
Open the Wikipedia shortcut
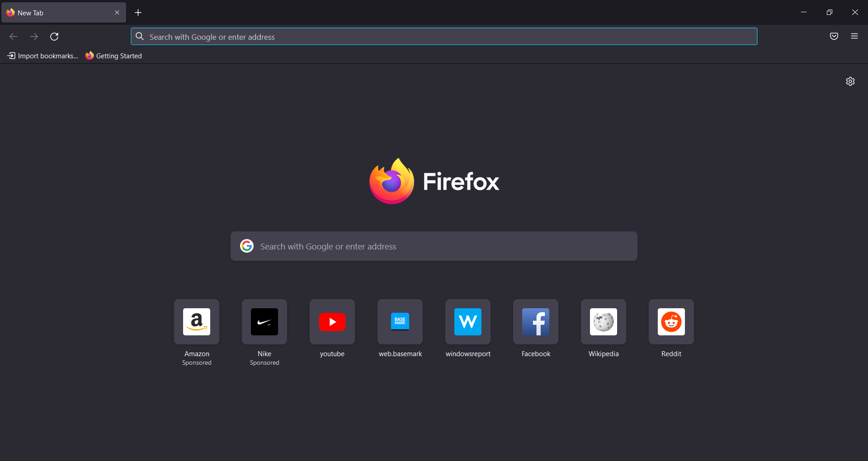point(603,322)
